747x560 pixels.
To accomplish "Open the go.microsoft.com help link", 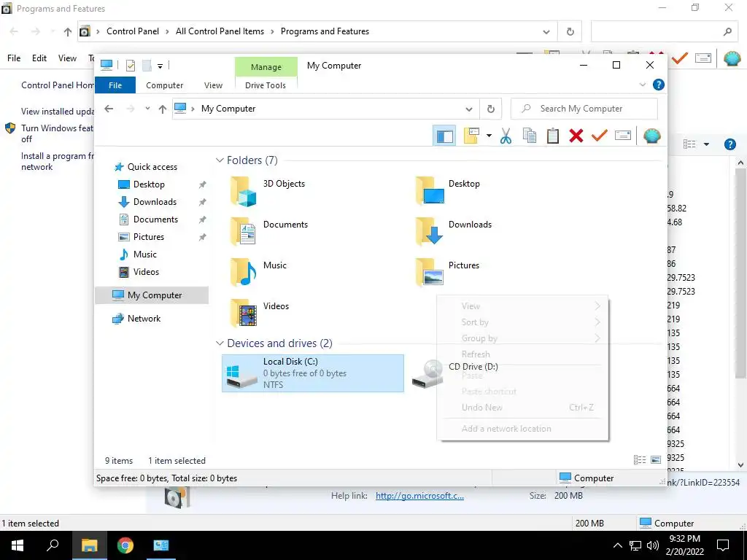I will (419, 496).
